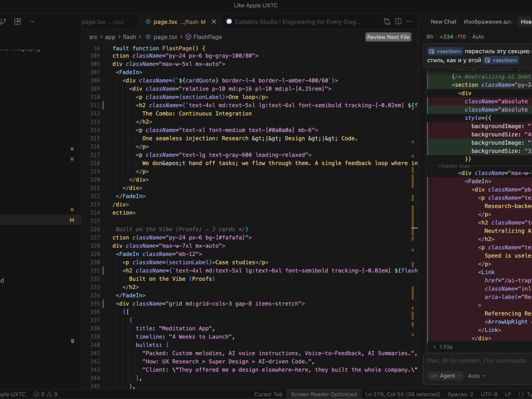Click the text Built on the Vibe (Proofs) heading
Viewport: 532px width, 399px height.
172,279
